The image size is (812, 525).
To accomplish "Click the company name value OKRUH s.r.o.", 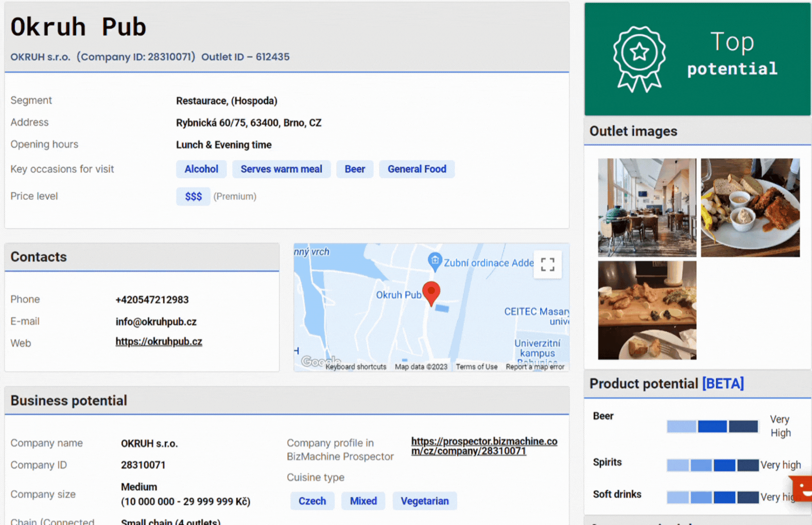I will click(149, 444).
